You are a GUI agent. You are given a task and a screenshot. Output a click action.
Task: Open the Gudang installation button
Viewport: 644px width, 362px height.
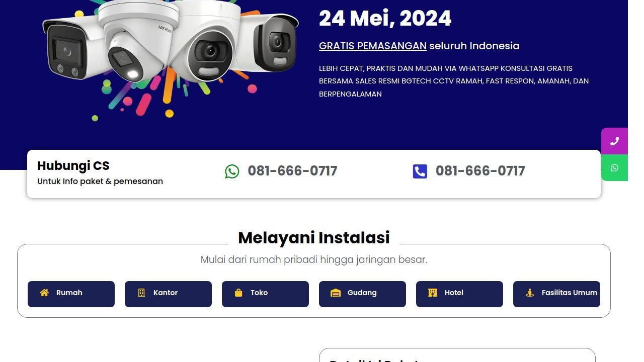pyautogui.click(x=362, y=294)
